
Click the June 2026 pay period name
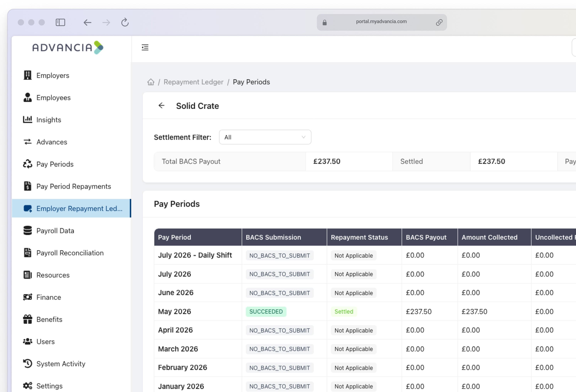[x=176, y=292]
